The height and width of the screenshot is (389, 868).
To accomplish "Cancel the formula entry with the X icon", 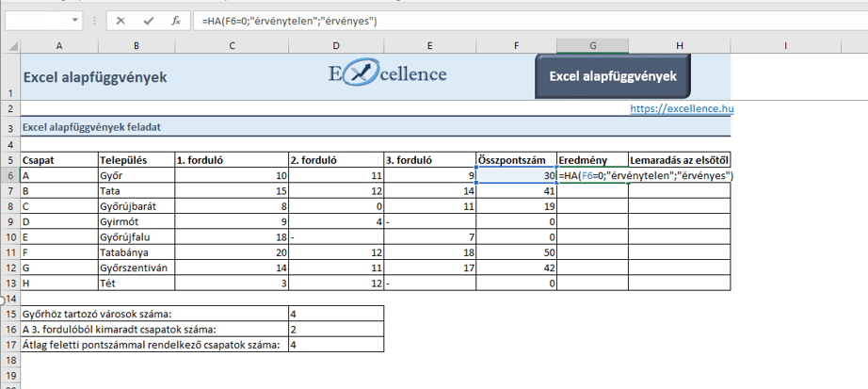I will point(121,21).
